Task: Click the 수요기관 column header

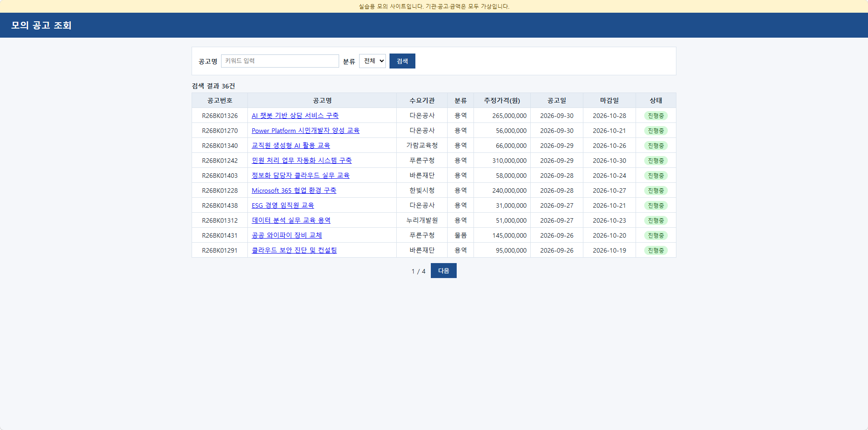Action: pos(422,100)
